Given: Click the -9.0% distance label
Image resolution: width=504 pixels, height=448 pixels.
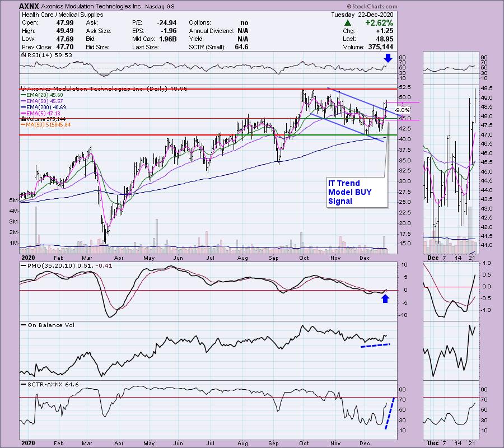Looking at the screenshot, I should click(402, 110).
